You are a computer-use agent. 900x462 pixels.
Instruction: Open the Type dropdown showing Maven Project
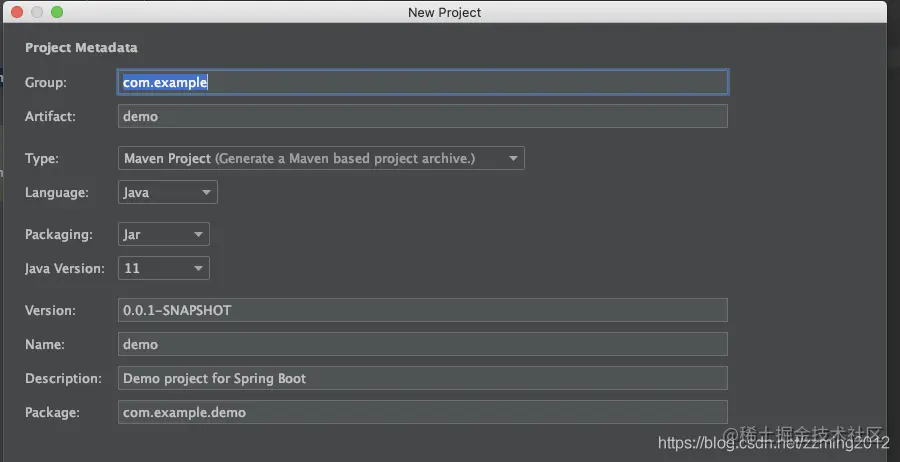[x=321, y=158]
